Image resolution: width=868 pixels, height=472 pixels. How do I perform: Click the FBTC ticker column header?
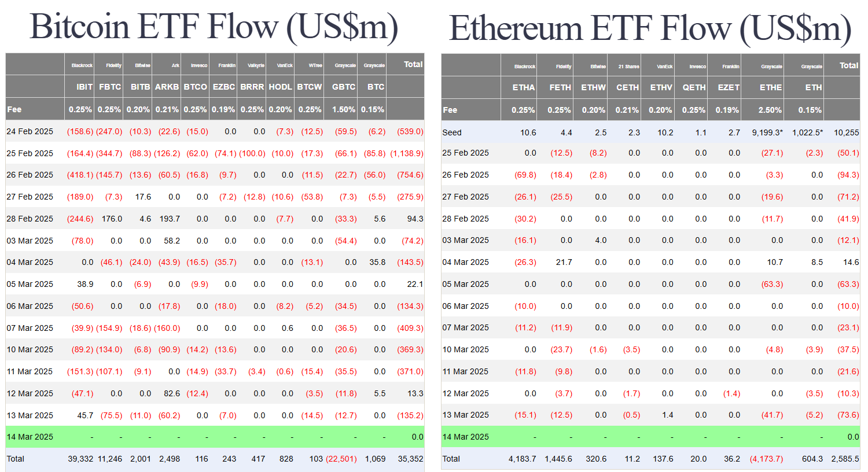click(110, 87)
